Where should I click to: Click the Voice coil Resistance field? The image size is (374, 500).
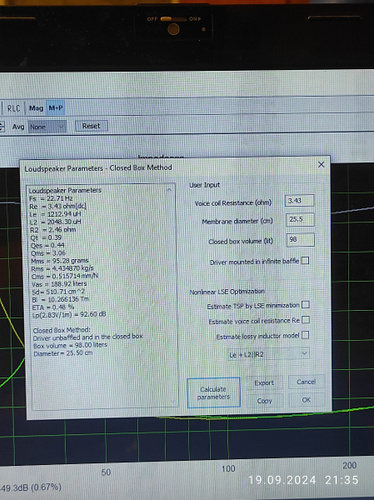click(x=299, y=201)
